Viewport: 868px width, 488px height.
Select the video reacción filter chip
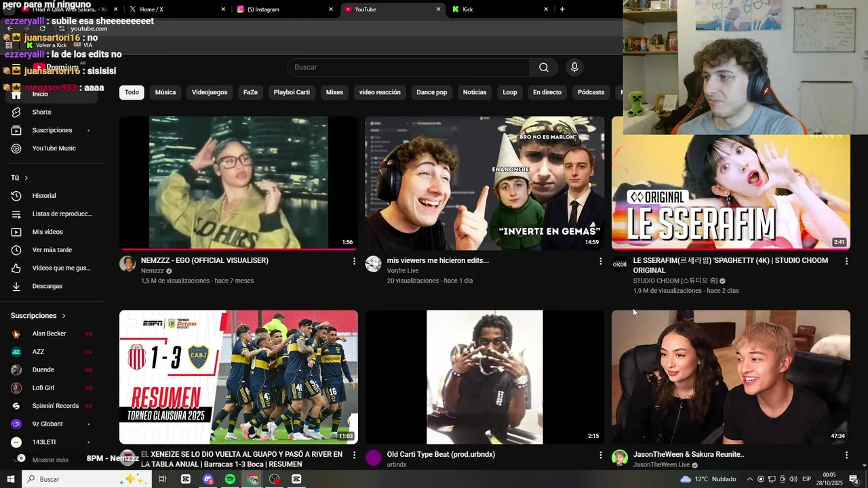(380, 92)
